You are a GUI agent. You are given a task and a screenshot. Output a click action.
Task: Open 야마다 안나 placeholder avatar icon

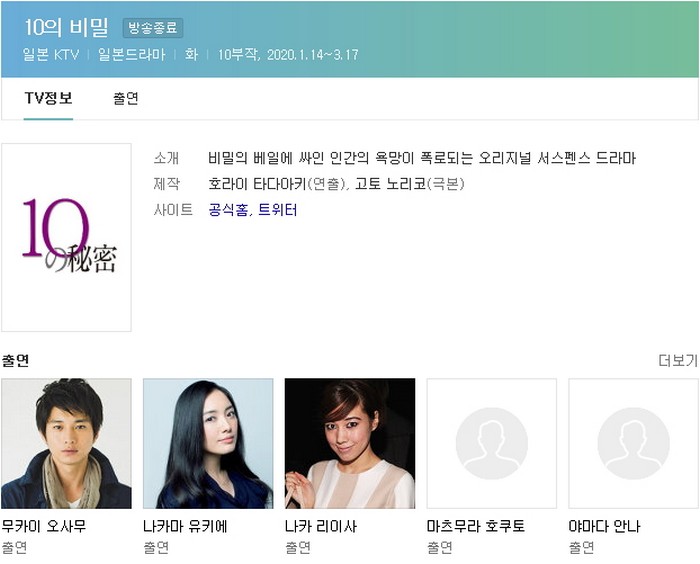tap(633, 443)
